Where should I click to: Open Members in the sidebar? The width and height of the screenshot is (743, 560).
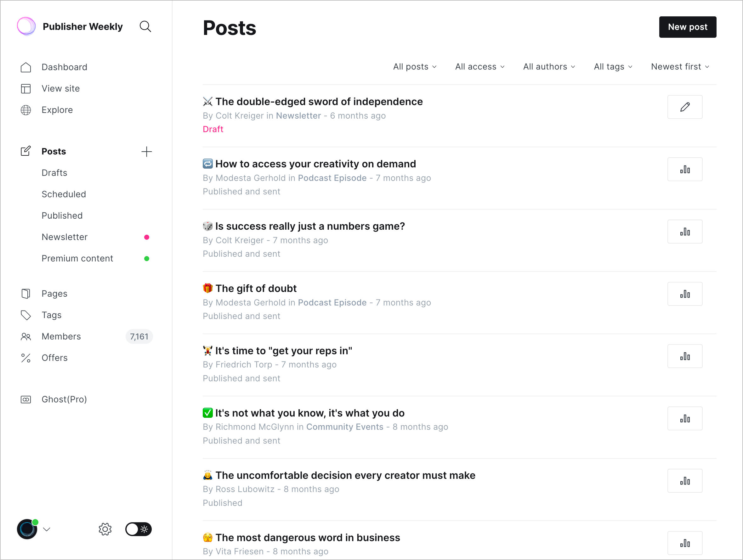pyautogui.click(x=61, y=337)
